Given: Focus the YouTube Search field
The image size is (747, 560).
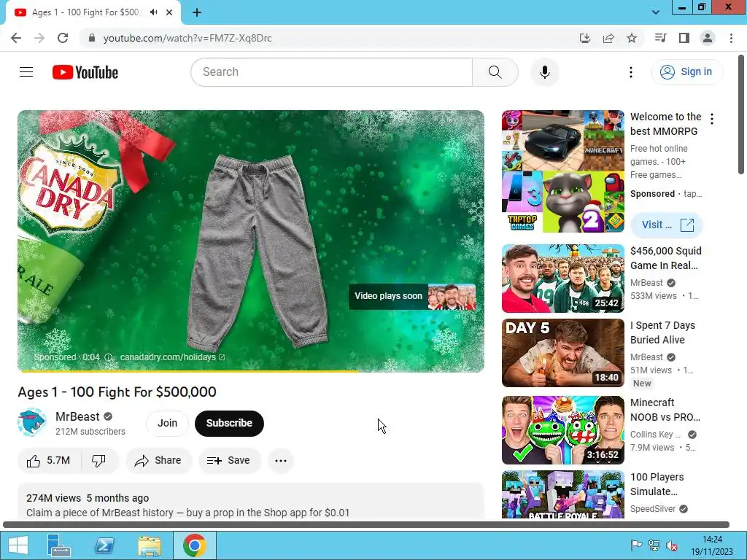Looking at the screenshot, I should (332, 72).
